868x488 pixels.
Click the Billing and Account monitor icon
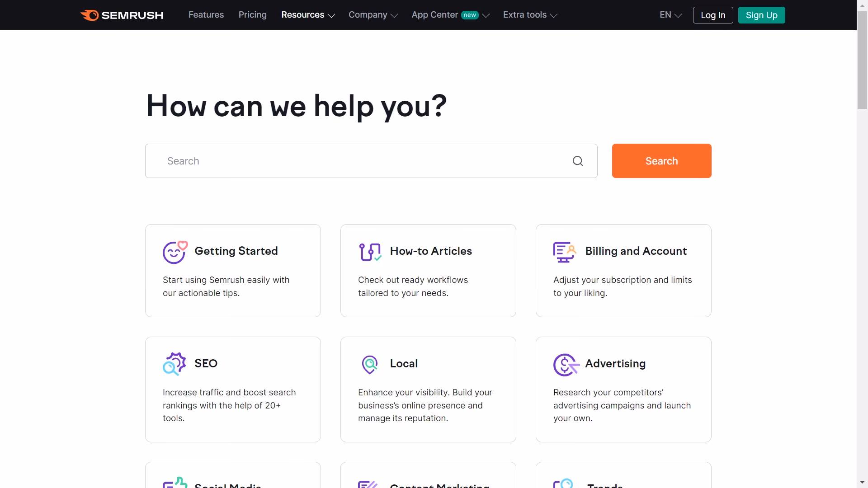[565, 252]
